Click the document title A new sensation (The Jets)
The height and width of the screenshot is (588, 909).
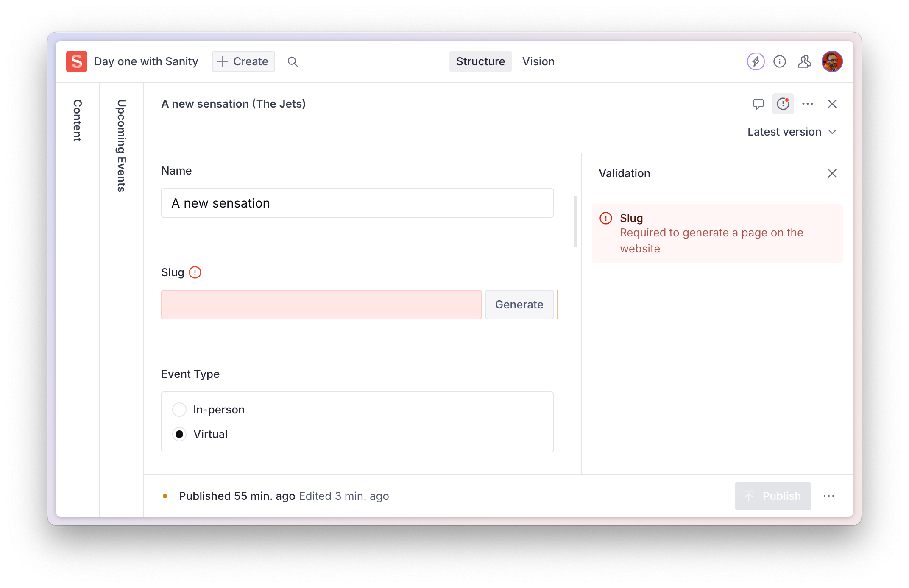pyautogui.click(x=233, y=104)
